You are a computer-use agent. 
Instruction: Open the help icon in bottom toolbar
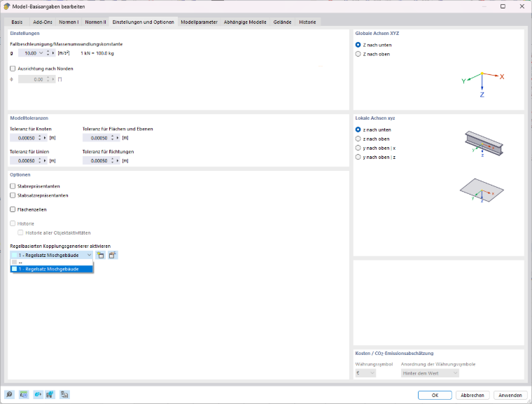tap(9, 394)
